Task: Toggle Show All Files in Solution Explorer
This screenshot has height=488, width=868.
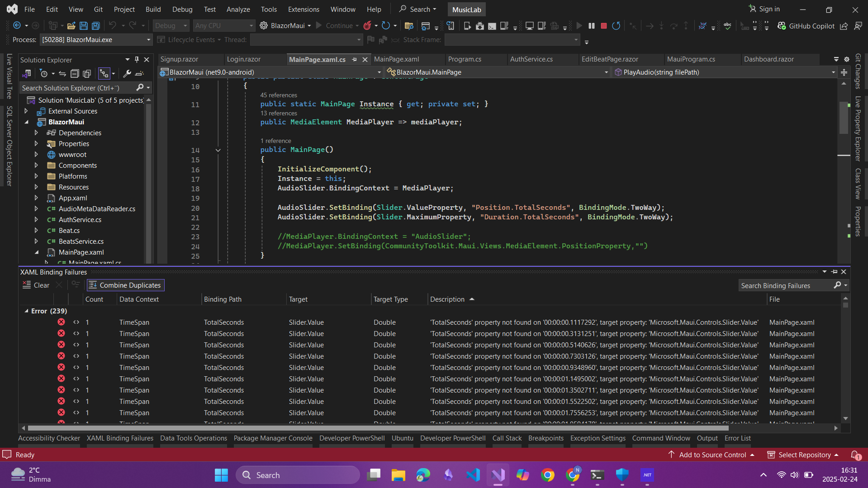Action: pos(87,73)
